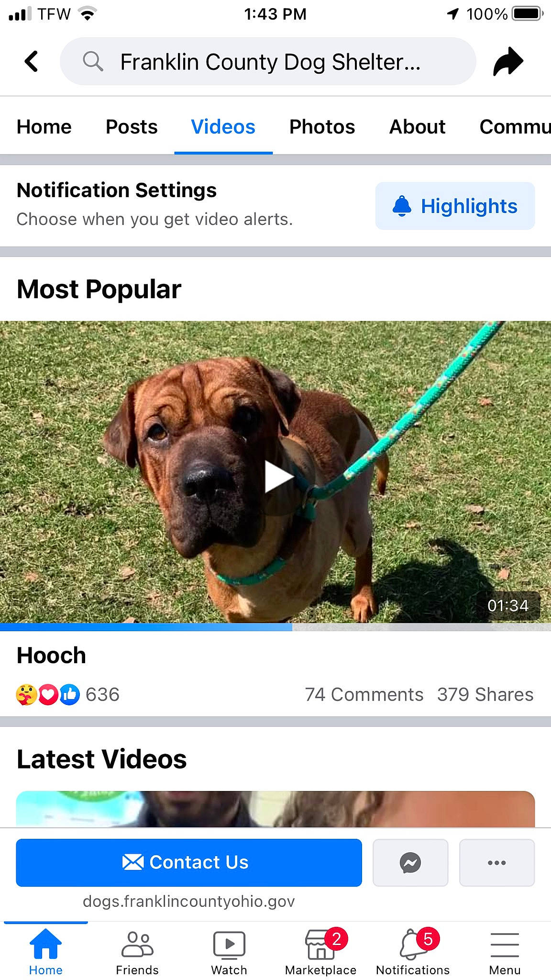Open the latest video thumbnail
Viewport: 551px width, 980px height.
(275, 809)
